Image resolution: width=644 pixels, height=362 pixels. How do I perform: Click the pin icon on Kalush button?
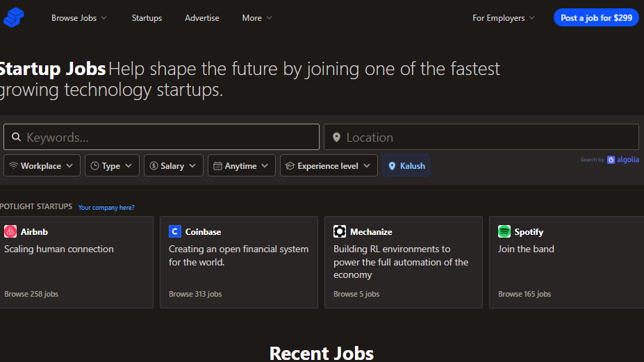coord(392,166)
